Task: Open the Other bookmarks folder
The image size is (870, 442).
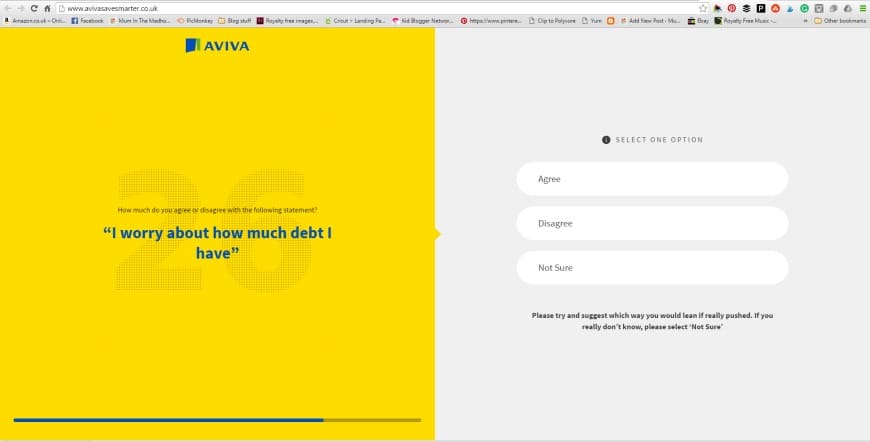Action: coord(840,21)
